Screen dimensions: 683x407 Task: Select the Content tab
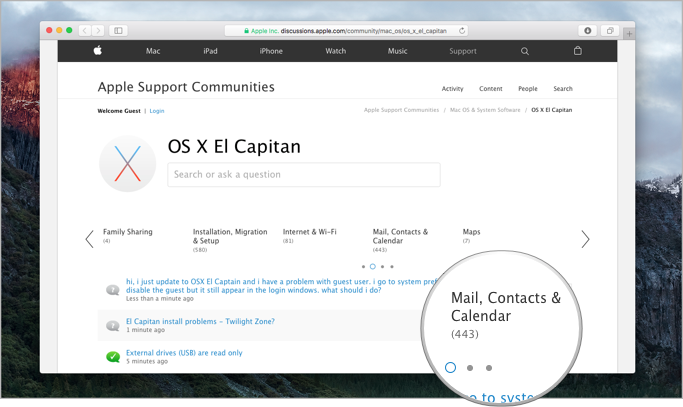(x=490, y=88)
